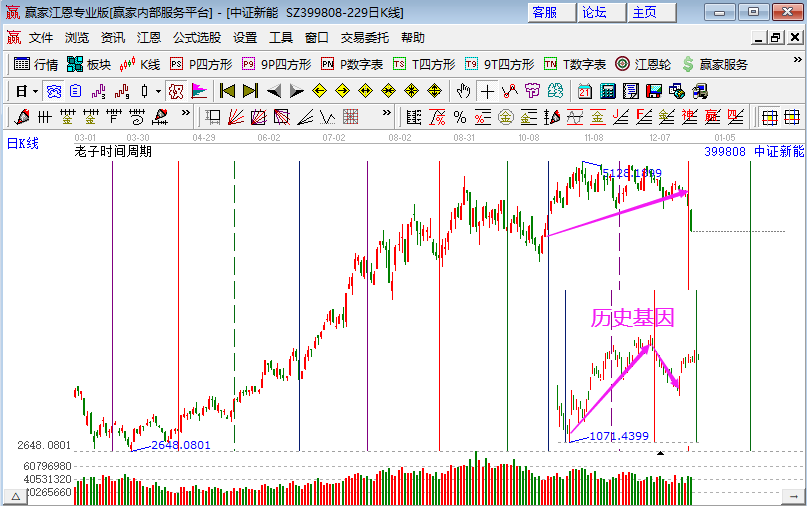Open the T四方形 tool

[424, 64]
